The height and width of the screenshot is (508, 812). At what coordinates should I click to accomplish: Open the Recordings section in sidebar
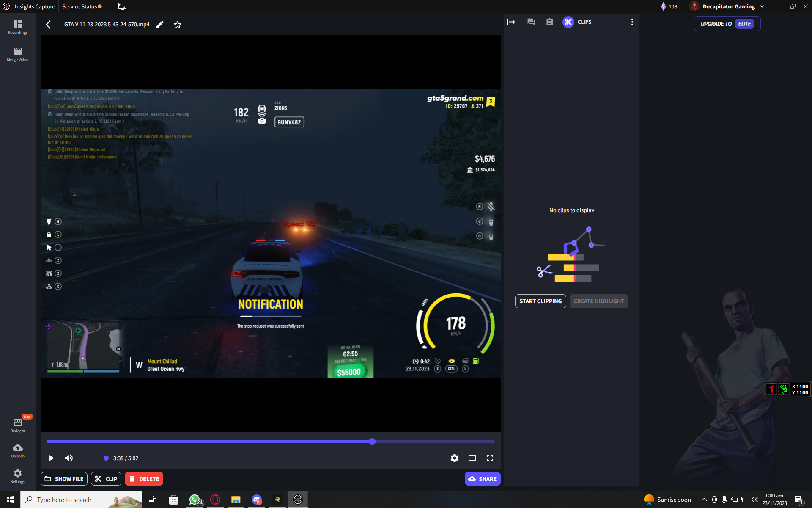pyautogui.click(x=17, y=27)
